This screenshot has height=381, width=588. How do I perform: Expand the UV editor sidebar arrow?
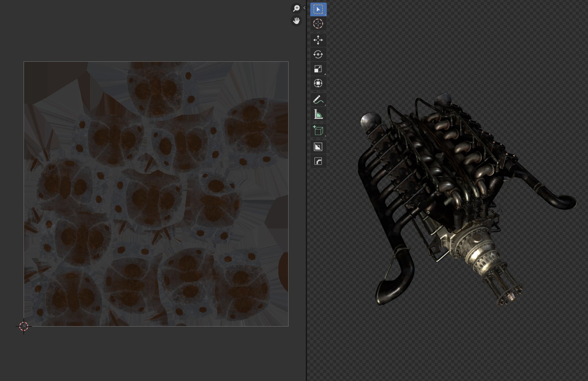(x=305, y=8)
